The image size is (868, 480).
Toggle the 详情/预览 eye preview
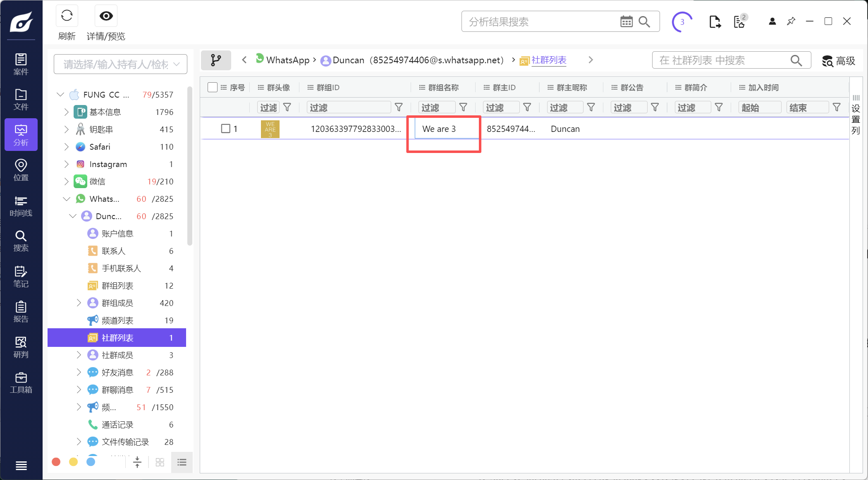[x=106, y=17]
